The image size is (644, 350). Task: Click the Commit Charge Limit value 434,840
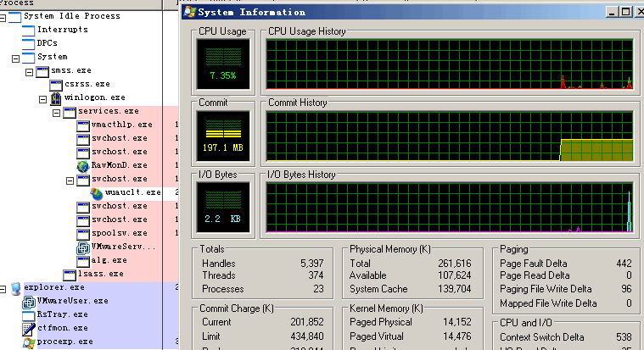[x=307, y=336]
